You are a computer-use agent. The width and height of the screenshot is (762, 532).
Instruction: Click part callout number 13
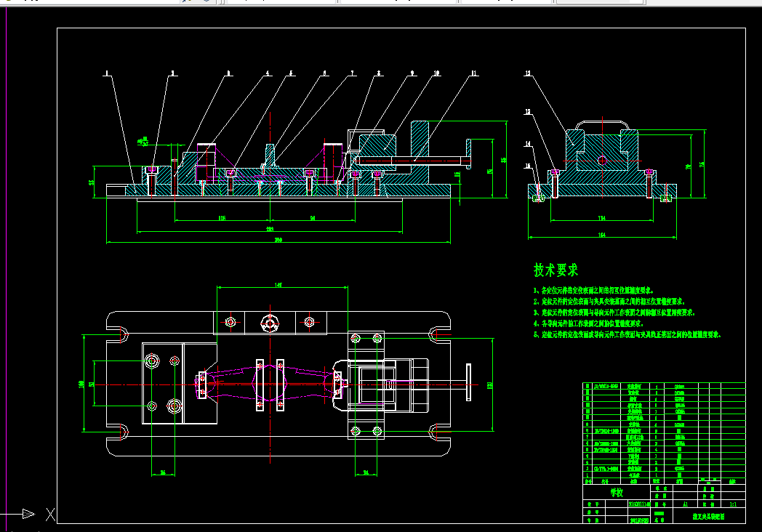tap(528, 112)
